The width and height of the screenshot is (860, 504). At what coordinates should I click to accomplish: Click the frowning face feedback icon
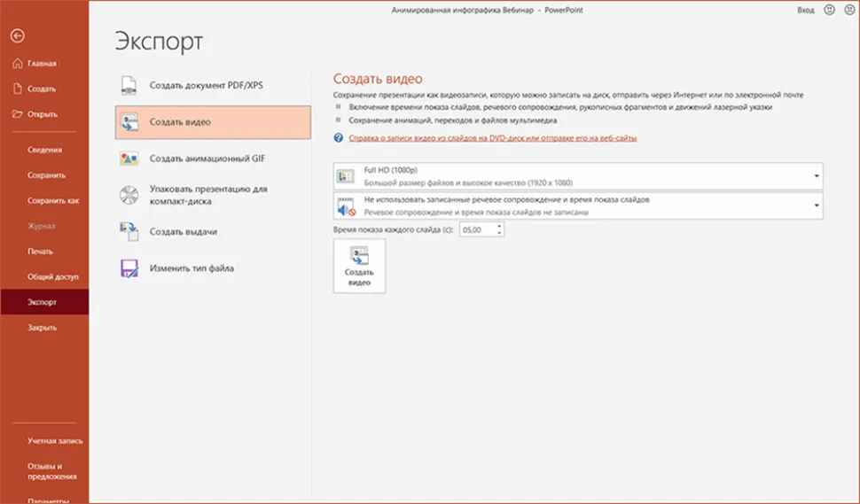848,11
